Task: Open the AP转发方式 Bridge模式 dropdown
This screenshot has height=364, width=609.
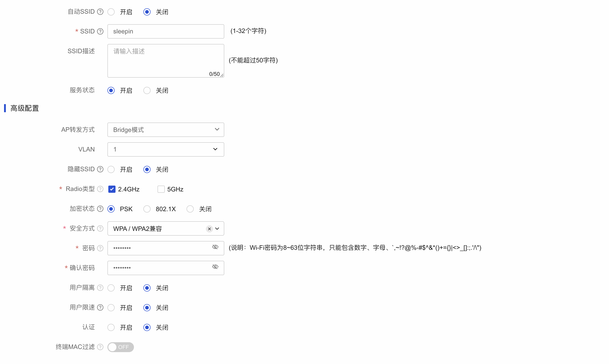Action: [x=166, y=130]
